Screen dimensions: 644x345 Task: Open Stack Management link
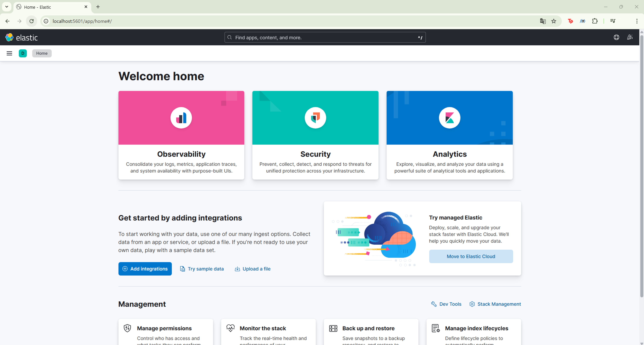pos(495,304)
